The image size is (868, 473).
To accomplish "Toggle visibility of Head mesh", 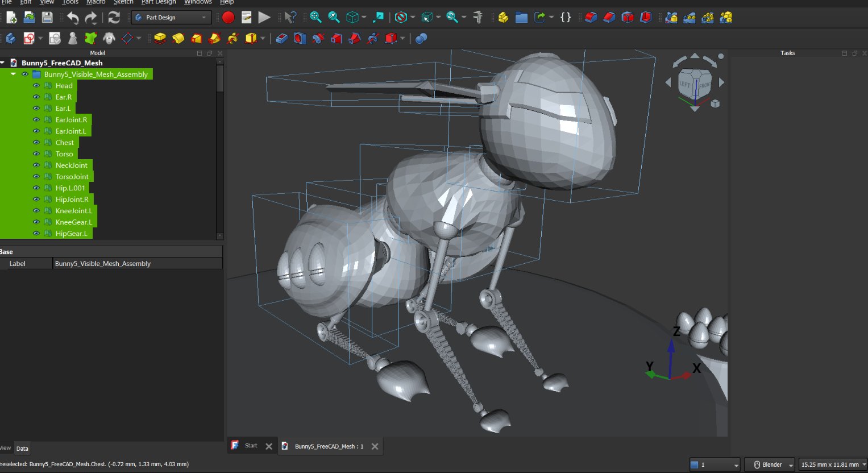I will (x=36, y=86).
